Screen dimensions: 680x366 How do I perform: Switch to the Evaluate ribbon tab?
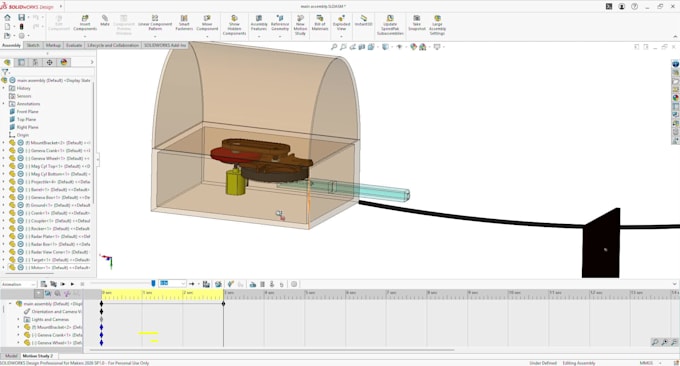74,45
